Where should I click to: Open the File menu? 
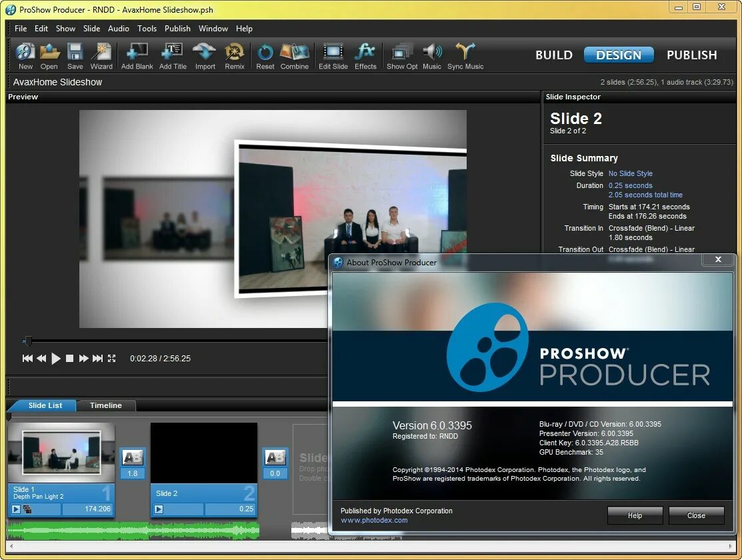tap(21, 29)
